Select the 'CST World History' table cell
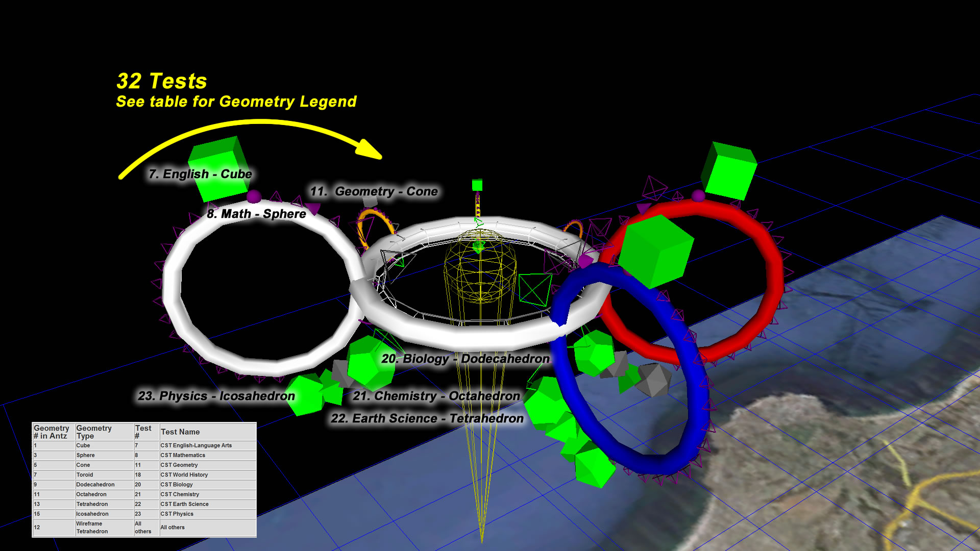Image resolution: width=980 pixels, height=551 pixels. pyautogui.click(x=184, y=474)
